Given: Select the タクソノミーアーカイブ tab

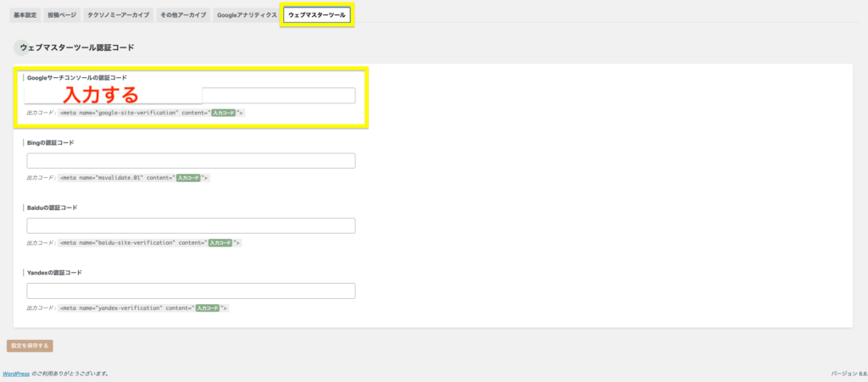Looking at the screenshot, I should (119, 15).
